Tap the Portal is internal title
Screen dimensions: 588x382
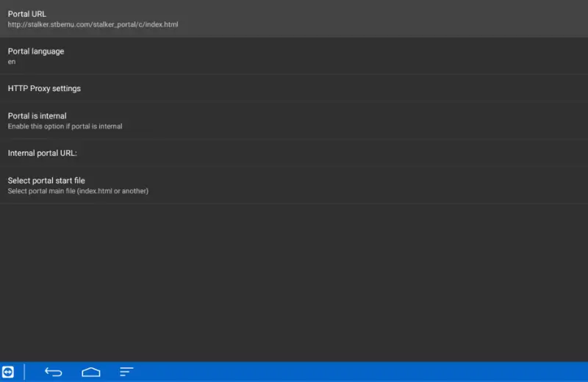tap(37, 115)
